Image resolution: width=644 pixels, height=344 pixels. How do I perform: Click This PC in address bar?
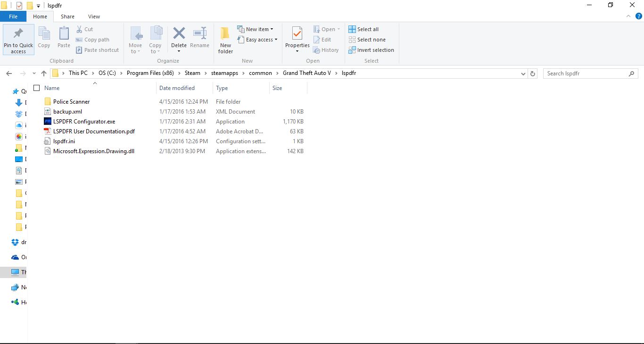coord(78,73)
